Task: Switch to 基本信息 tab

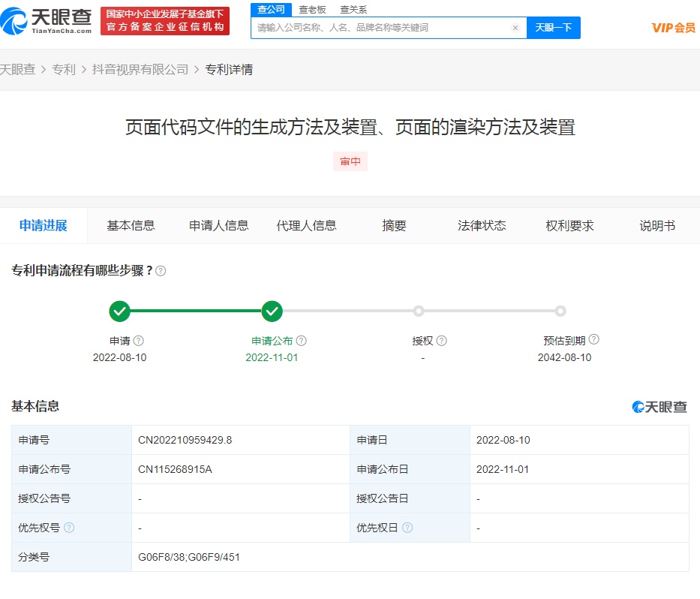Action: point(131,226)
